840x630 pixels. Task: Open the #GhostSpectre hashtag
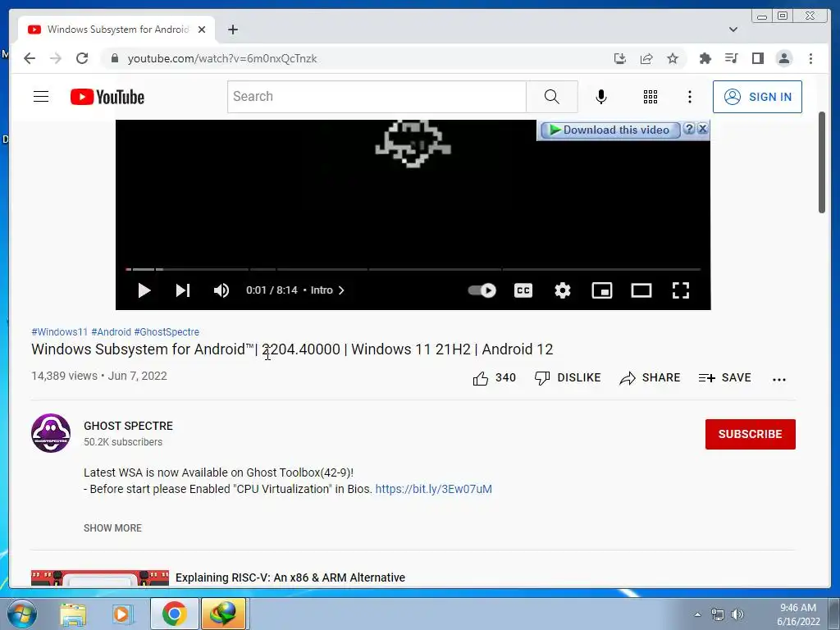167,332
